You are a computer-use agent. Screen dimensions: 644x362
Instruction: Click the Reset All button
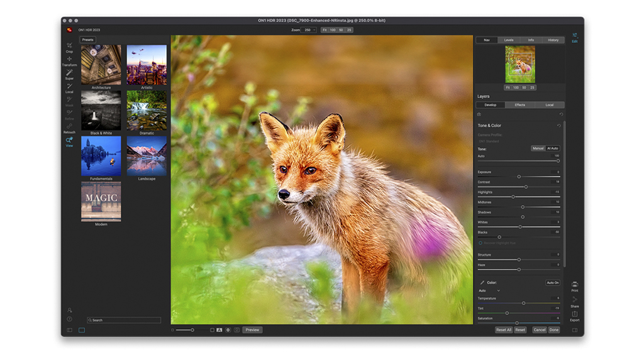504,330
